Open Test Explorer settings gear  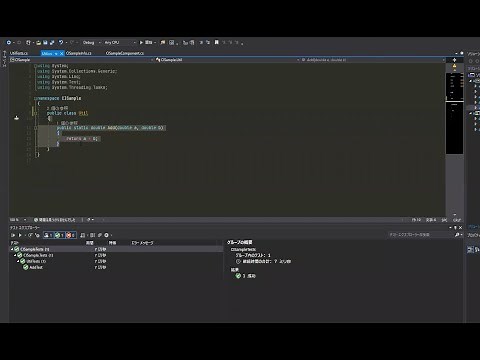coord(107,235)
